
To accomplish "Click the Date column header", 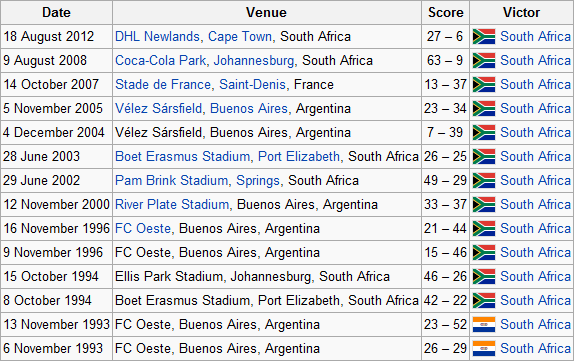I will pyautogui.click(x=56, y=12).
